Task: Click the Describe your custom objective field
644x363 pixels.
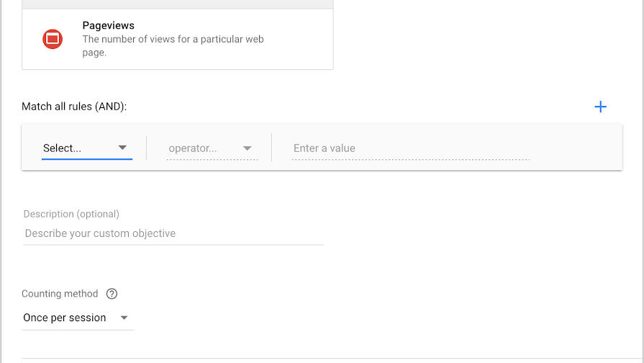Action: tap(173, 233)
